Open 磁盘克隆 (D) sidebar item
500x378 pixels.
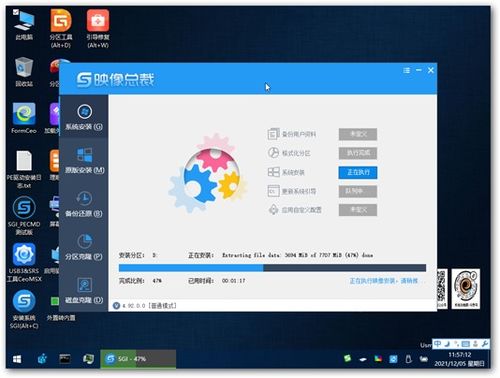point(84,290)
